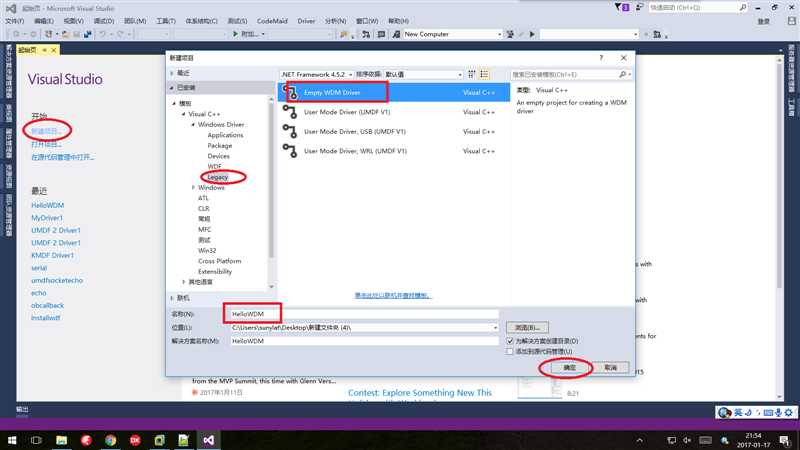Select MFC in template tree
Screen dimensions: 800x450
(x=205, y=230)
